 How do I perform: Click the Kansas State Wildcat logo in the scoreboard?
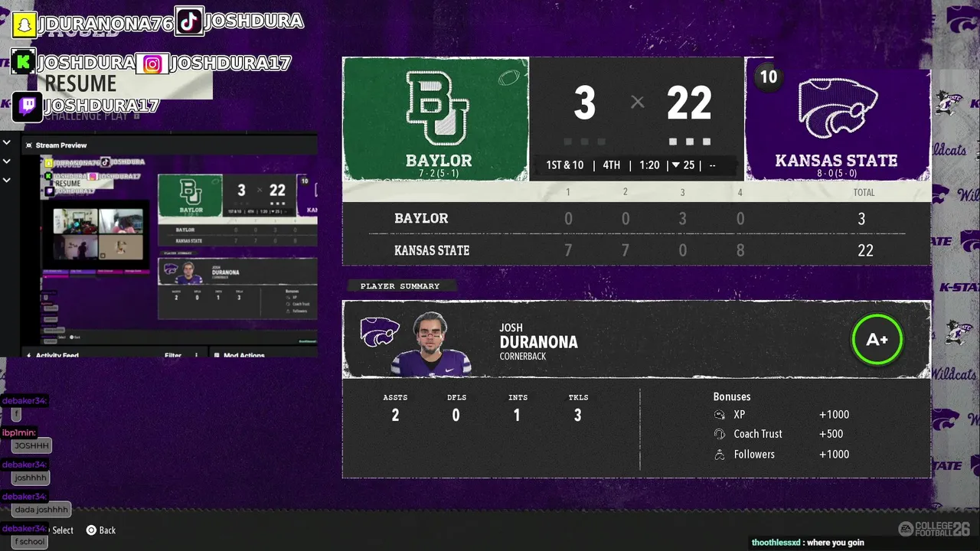point(838,109)
